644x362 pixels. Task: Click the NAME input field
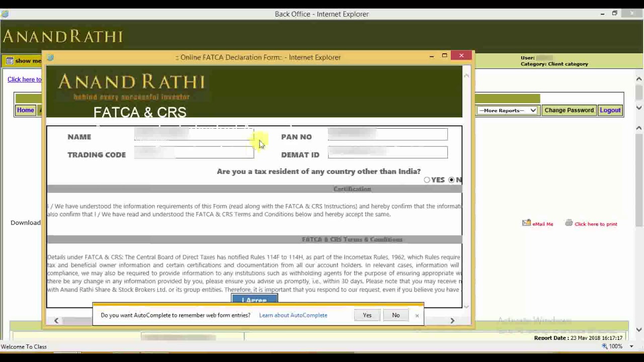(x=194, y=134)
